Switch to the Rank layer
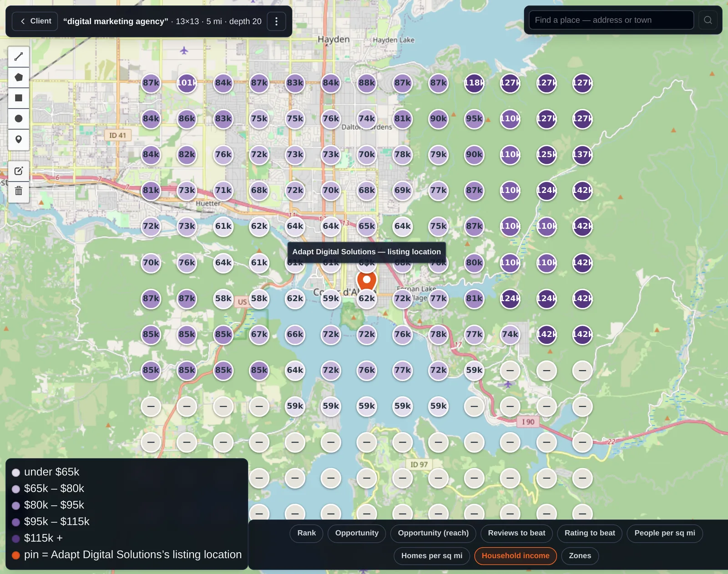The image size is (728, 574). click(307, 533)
